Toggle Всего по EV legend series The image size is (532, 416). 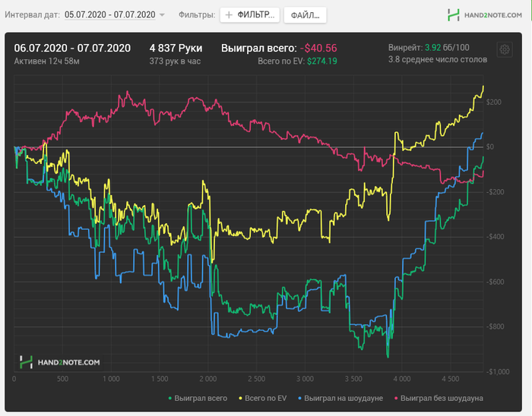pos(263,399)
